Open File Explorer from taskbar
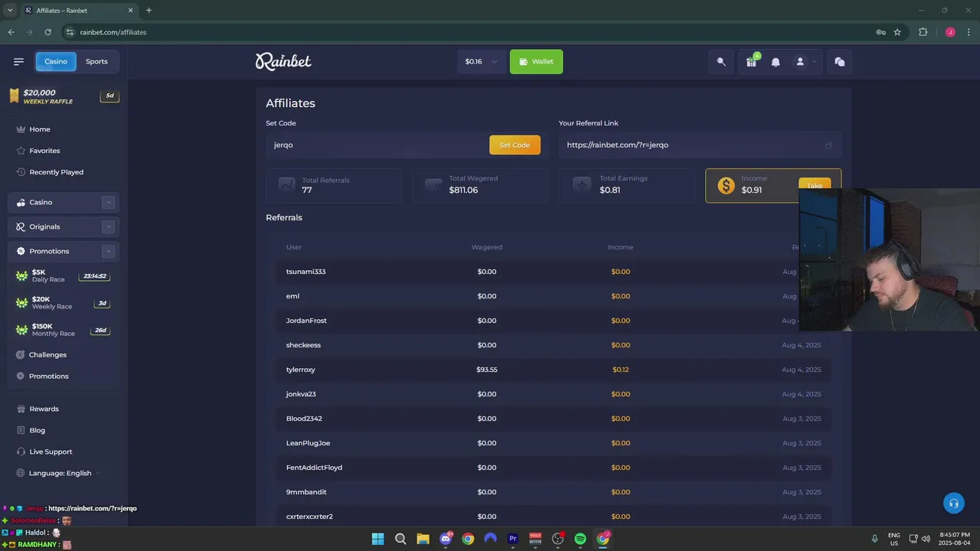This screenshot has width=980, height=551. [x=423, y=539]
